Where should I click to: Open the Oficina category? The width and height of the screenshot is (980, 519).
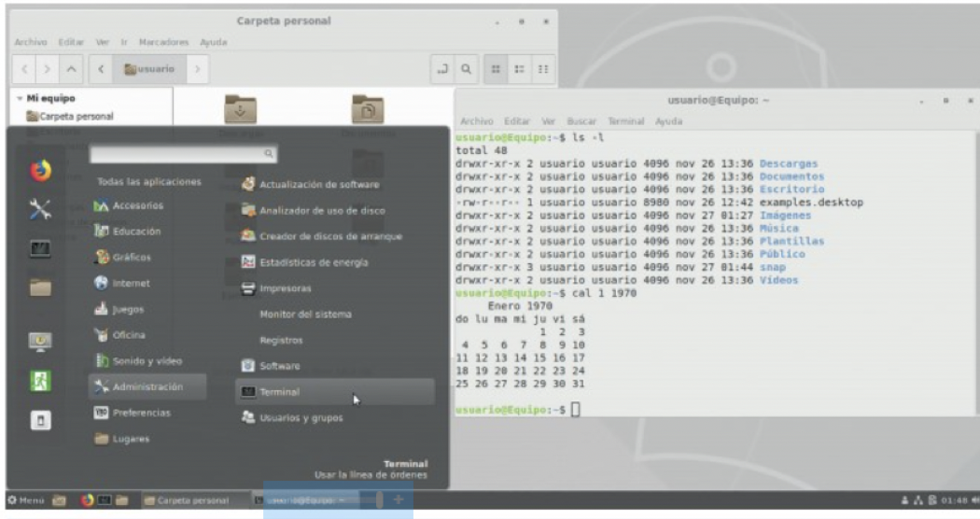pos(119,335)
